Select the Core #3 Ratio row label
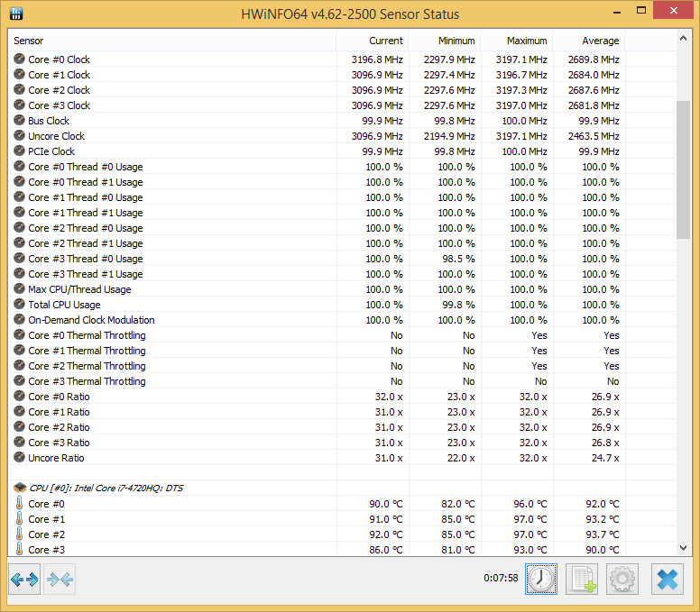 tap(59, 443)
